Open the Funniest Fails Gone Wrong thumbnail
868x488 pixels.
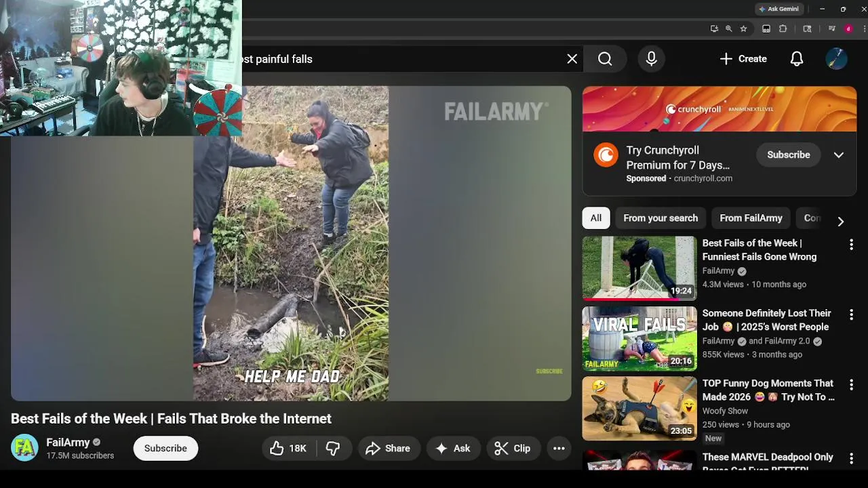pos(639,268)
